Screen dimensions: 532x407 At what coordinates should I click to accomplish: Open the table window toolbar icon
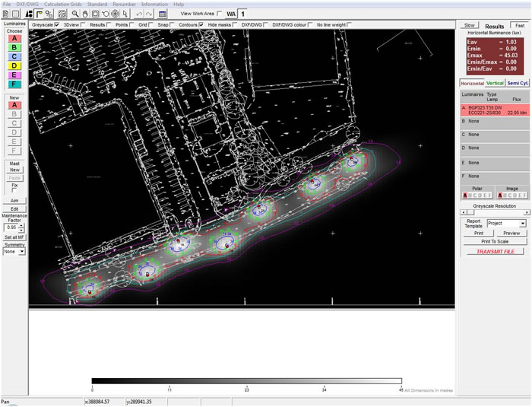pos(163,14)
